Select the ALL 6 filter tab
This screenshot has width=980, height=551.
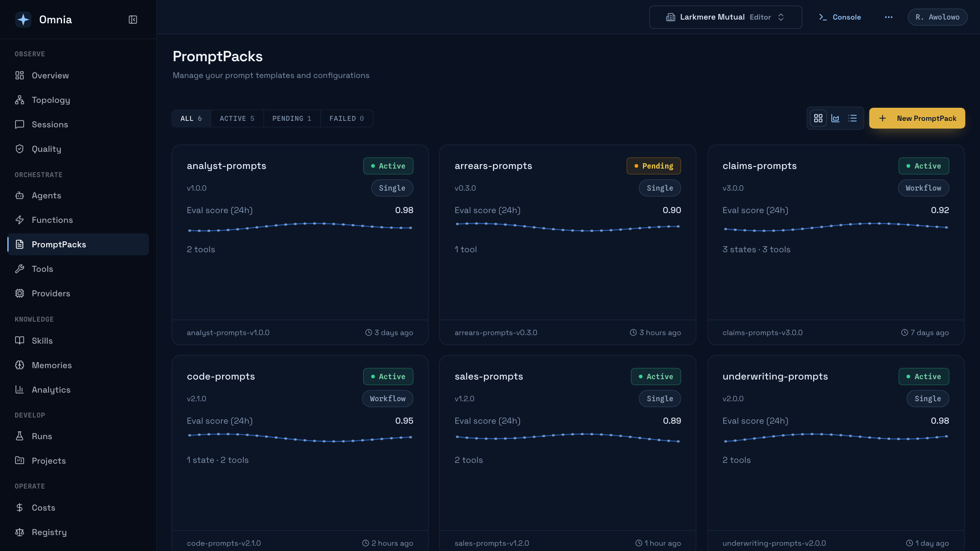(191, 118)
